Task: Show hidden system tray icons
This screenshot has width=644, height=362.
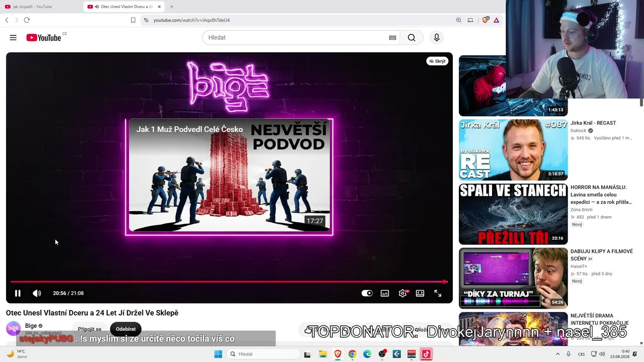Action: click(557, 354)
